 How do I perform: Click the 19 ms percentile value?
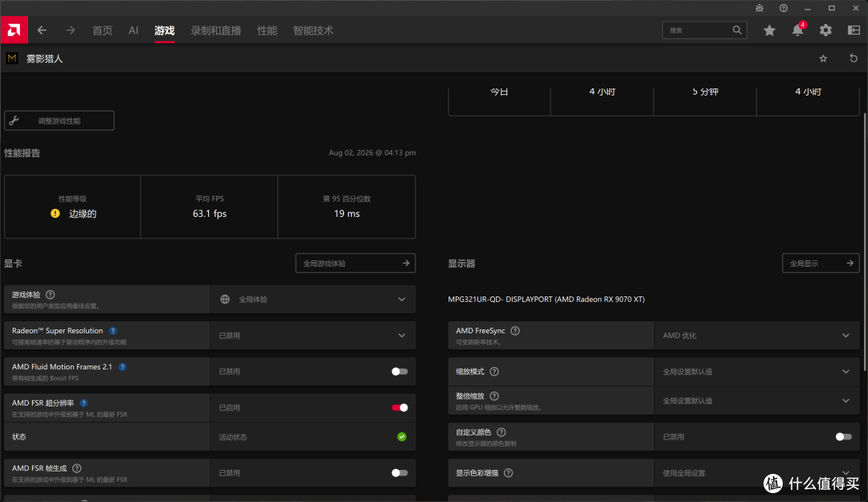tap(346, 213)
